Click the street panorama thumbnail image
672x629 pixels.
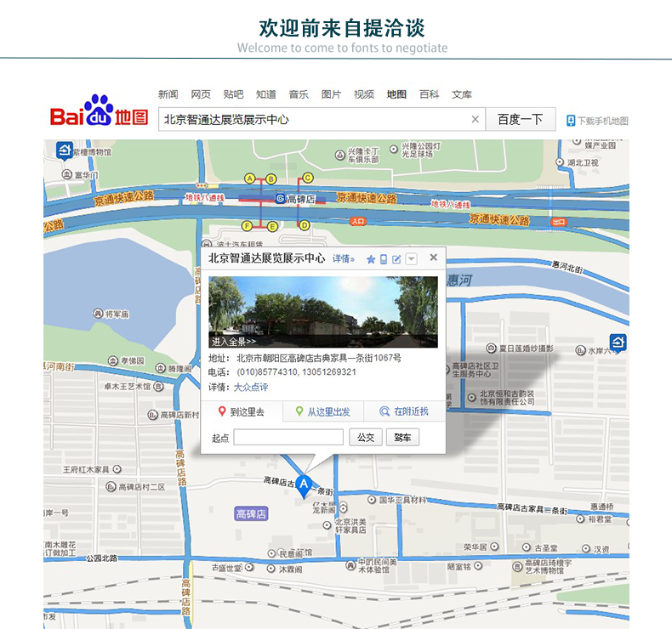click(x=323, y=312)
